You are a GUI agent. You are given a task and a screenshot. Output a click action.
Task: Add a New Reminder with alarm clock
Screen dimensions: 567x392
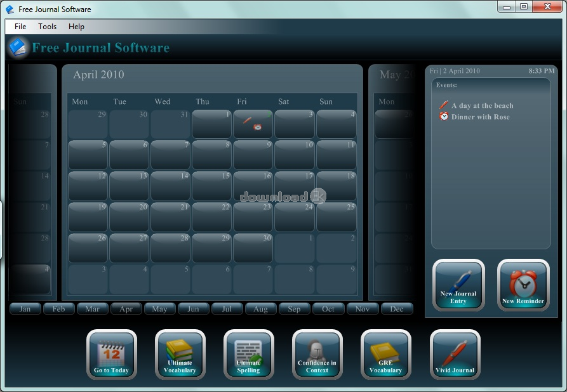(x=523, y=285)
